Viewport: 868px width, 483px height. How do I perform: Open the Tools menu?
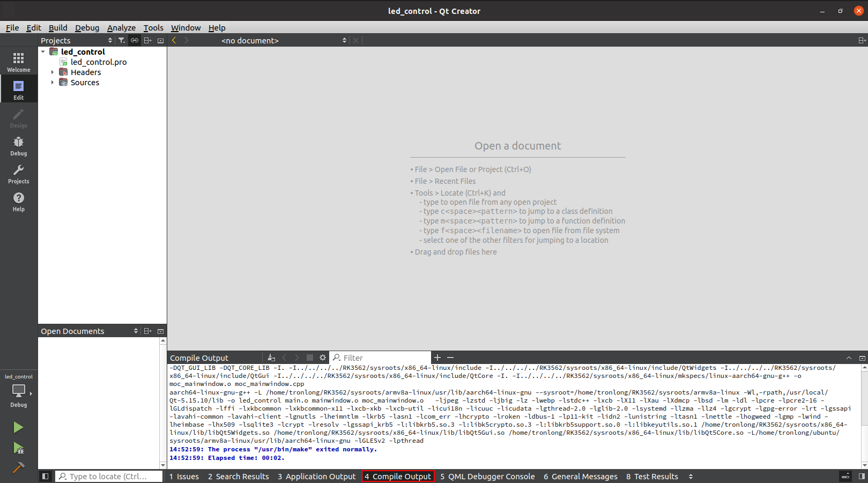pyautogui.click(x=153, y=28)
